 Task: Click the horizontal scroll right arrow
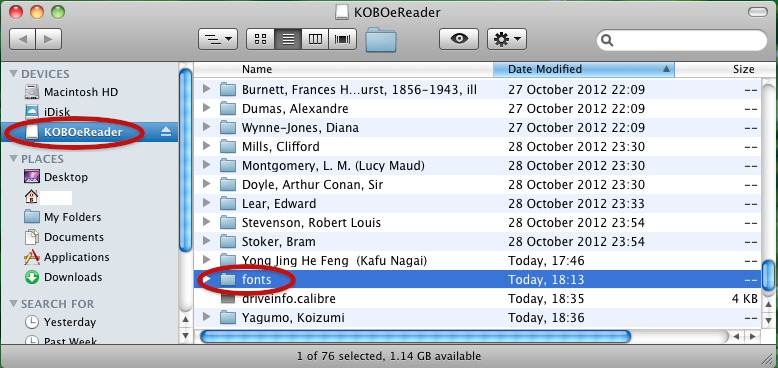(x=753, y=337)
